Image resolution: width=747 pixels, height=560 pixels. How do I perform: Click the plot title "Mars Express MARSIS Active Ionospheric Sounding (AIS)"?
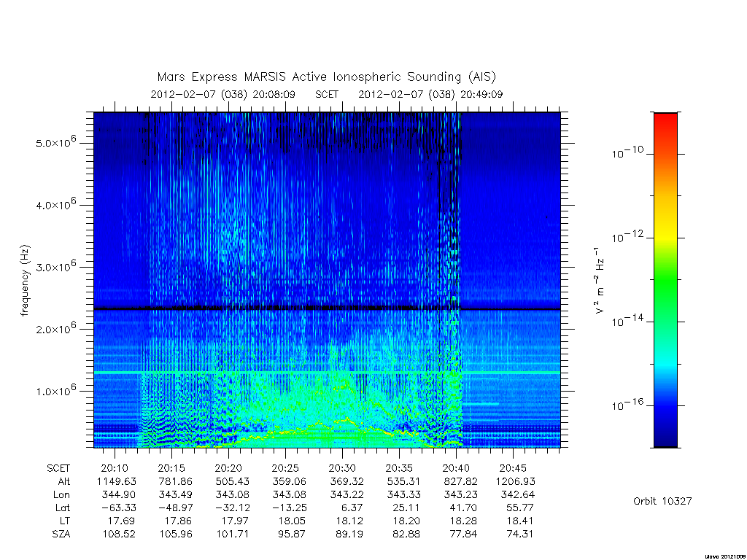click(x=326, y=77)
